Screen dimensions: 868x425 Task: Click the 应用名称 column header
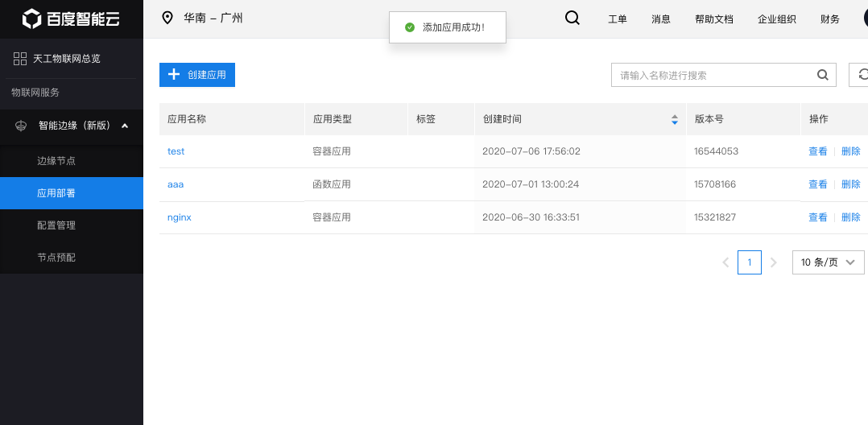(x=232, y=119)
